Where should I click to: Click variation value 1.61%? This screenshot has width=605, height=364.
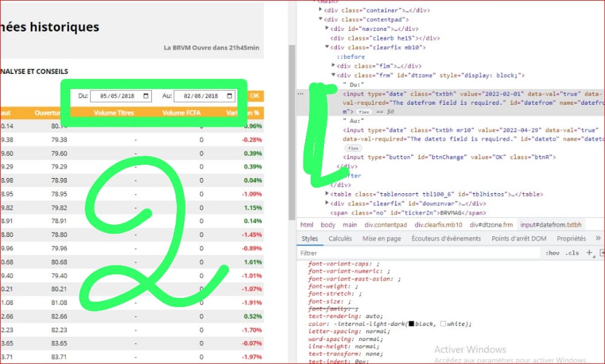pos(253,262)
